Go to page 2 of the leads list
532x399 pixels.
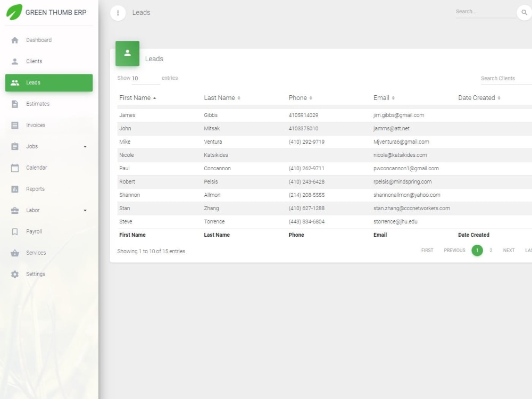[491, 250]
